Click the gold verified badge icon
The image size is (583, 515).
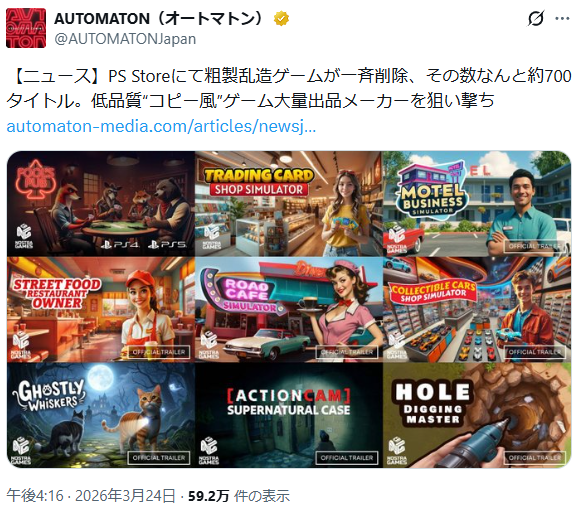coord(281,18)
